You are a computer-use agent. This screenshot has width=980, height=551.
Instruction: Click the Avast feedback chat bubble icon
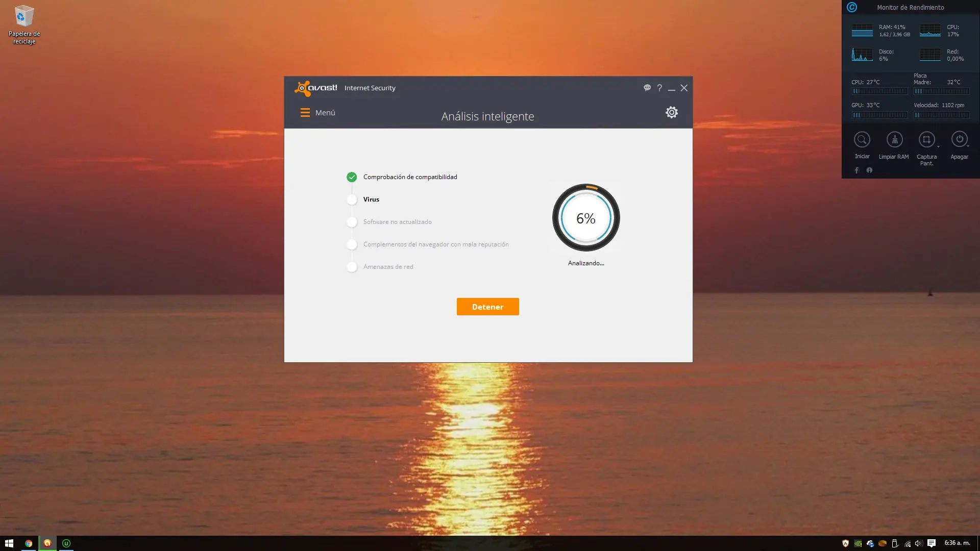click(647, 88)
